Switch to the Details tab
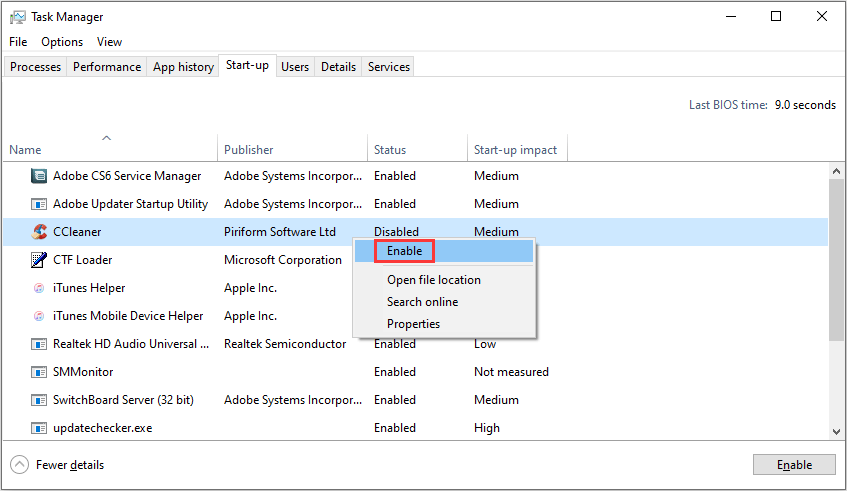Image resolution: width=847 pixels, height=491 pixels. pos(338,67)
